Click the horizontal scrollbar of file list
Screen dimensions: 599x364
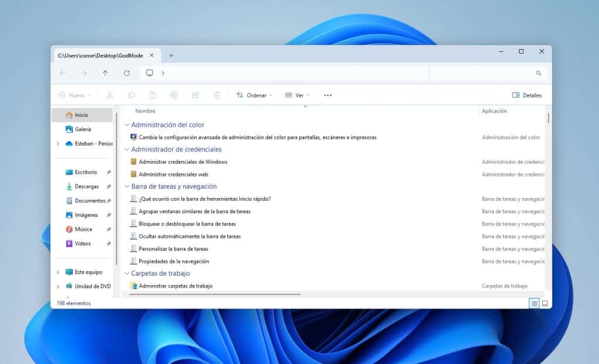(215, 294)
